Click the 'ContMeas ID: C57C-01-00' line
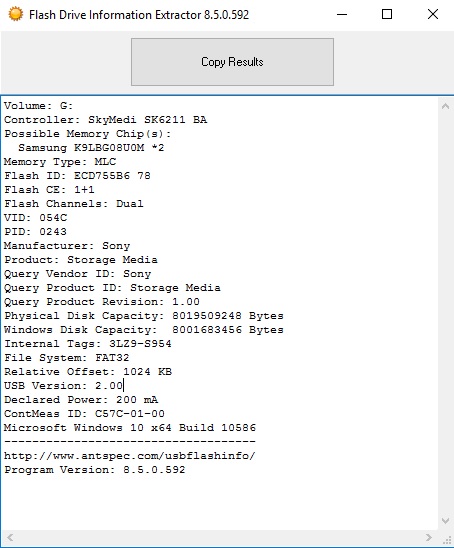This screenshot has height=548, width=454. tap(84, 413)
